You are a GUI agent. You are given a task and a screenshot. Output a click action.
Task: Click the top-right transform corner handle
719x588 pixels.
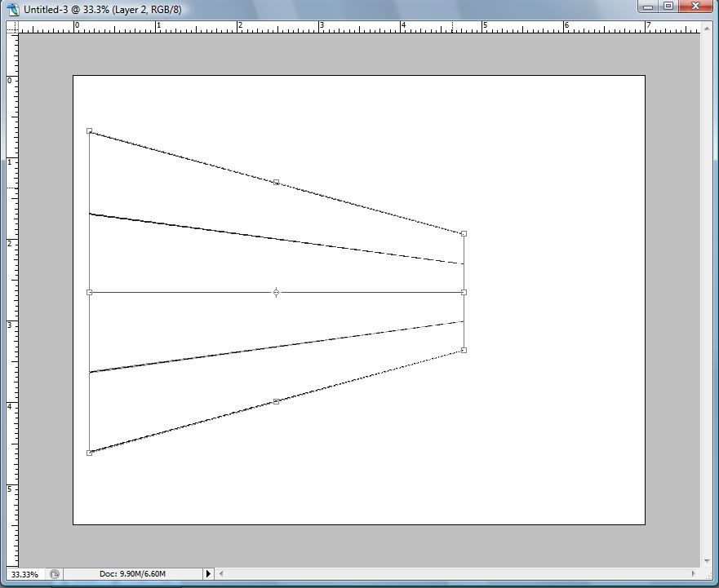464,234
